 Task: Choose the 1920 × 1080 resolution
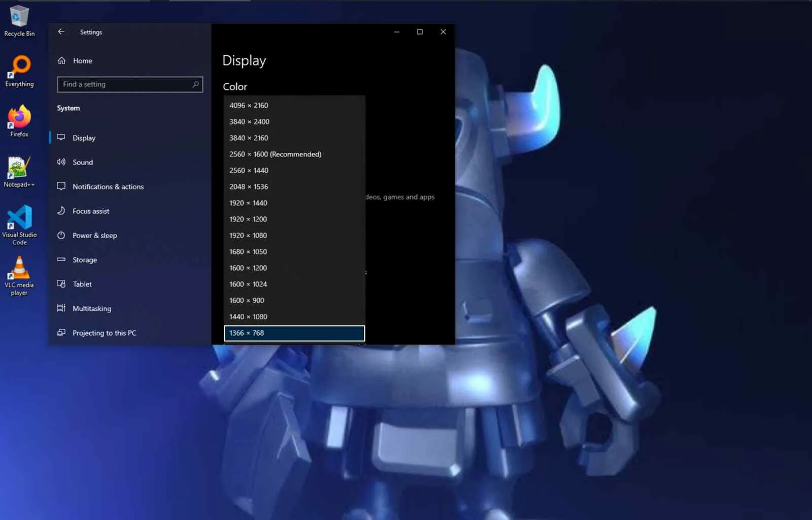pos(294,235)
